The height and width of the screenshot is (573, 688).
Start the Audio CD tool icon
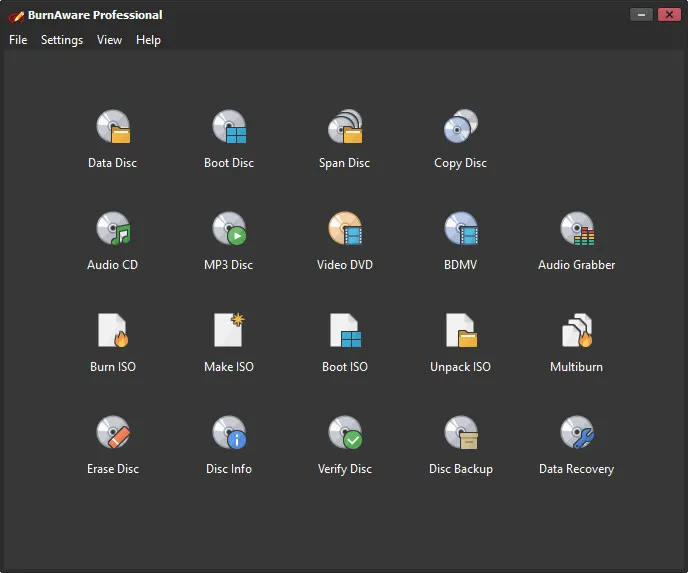tap(113, 228)
